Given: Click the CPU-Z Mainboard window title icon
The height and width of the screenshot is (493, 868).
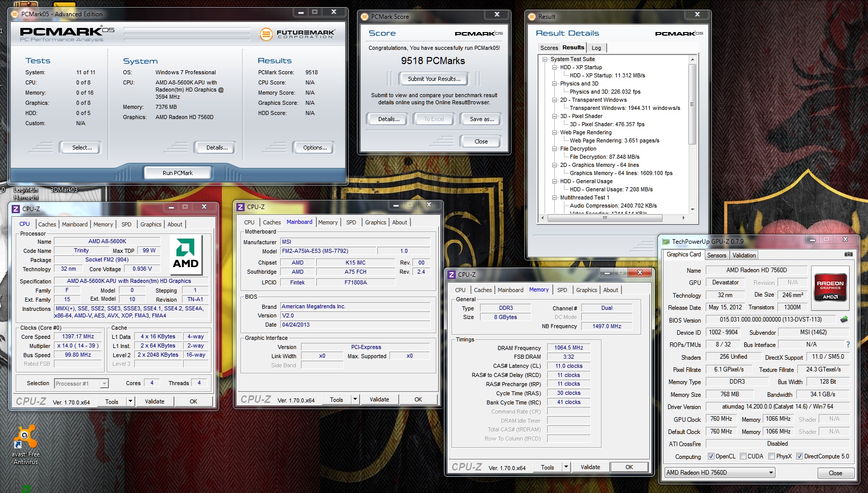Looking at the screenshot, I should click(x=241, y=207).
